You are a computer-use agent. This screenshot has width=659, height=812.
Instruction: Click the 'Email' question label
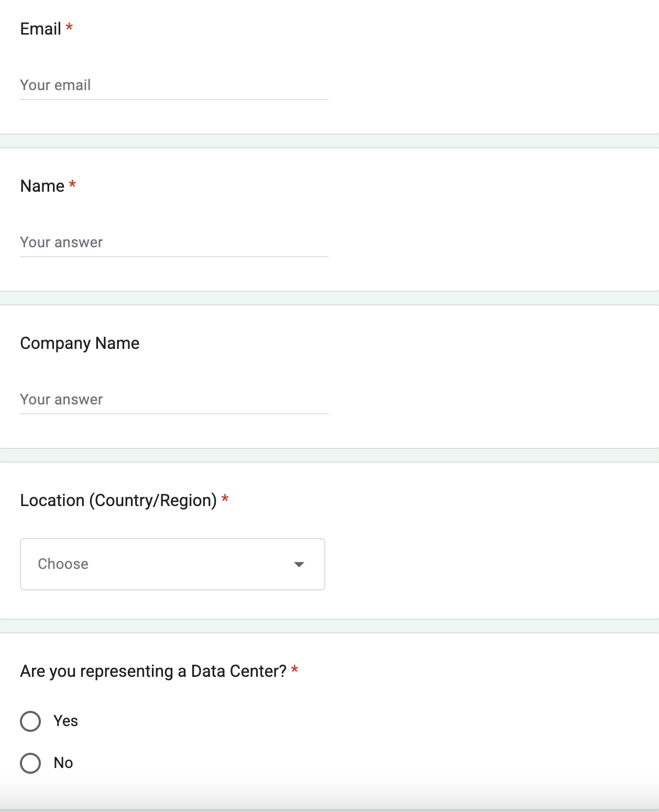[40, 29]
